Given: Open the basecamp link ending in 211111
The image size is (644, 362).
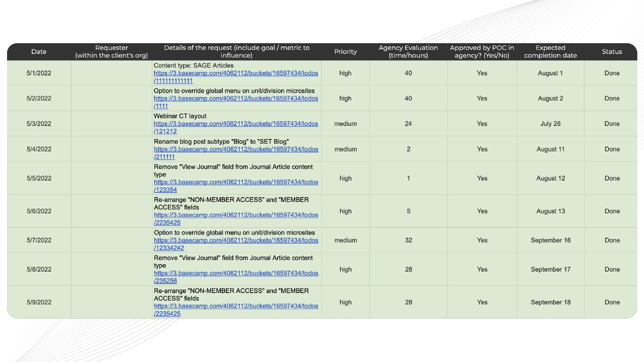Looking at the screenshot, I should click(x=236, y=153).
